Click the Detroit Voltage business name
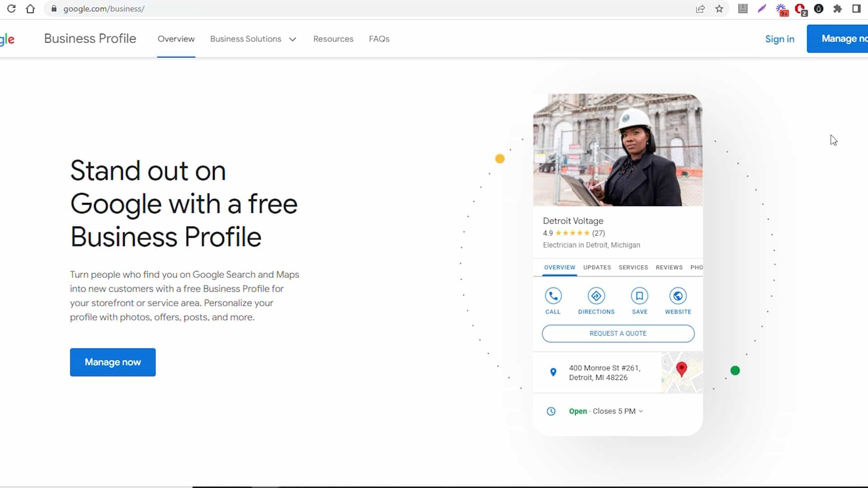 click(573, 221)
